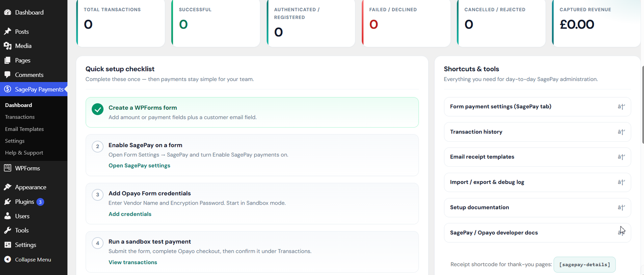Viewport: 644px width, 275px height.
Task: Open the Dashboard menu item
Action: [x=34, y=12]
